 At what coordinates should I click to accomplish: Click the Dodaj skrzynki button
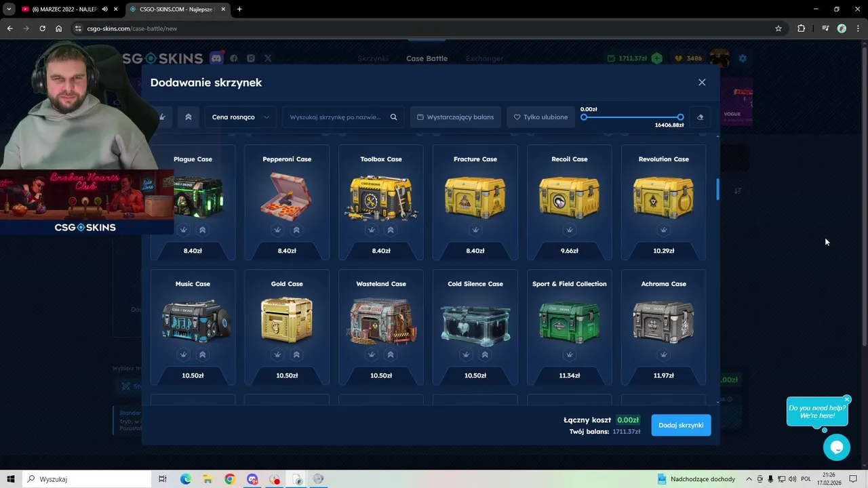[681, 425]
